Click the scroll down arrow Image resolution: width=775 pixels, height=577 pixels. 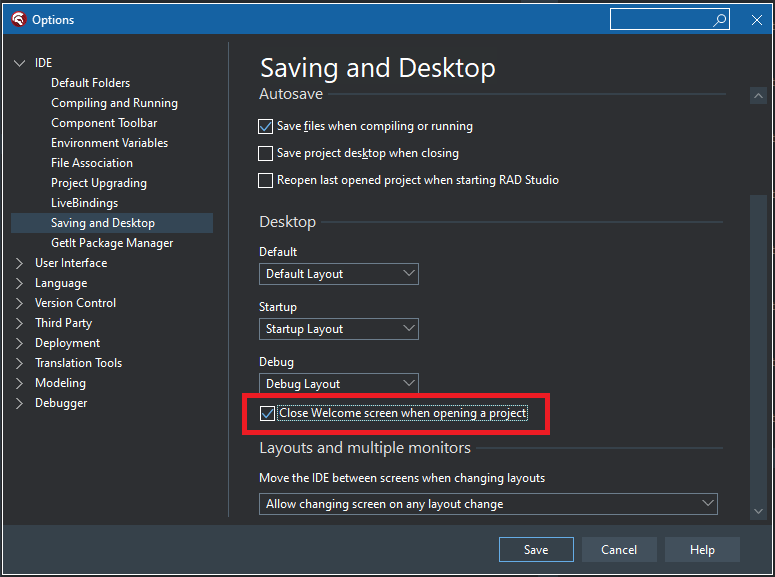pyautogui.click(x=758, y=511)
